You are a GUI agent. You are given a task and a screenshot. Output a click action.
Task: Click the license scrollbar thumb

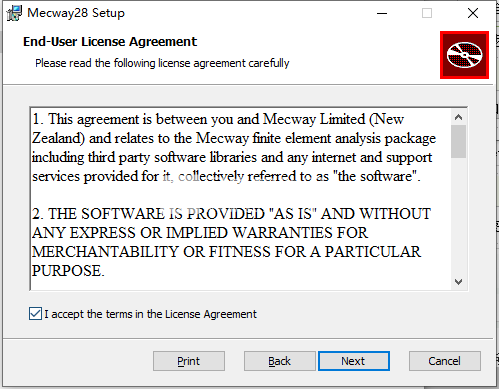point(459,141)
